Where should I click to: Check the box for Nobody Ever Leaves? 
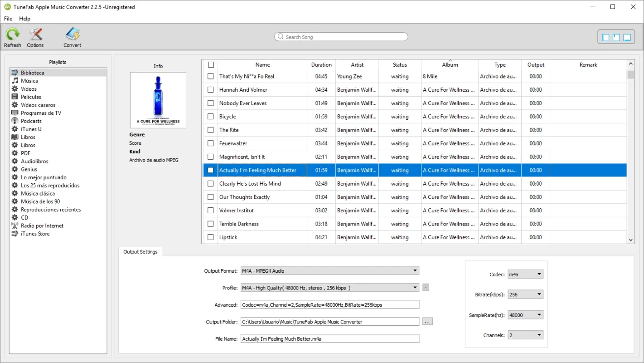(x=210, y=103)
